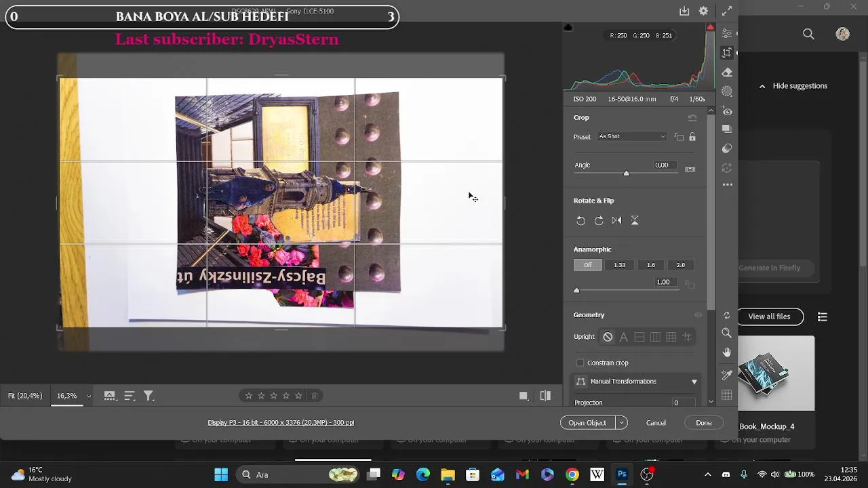Enable the Constrain crop checkbox
This screenshot has width=868, height=488.
coord(580,363)
